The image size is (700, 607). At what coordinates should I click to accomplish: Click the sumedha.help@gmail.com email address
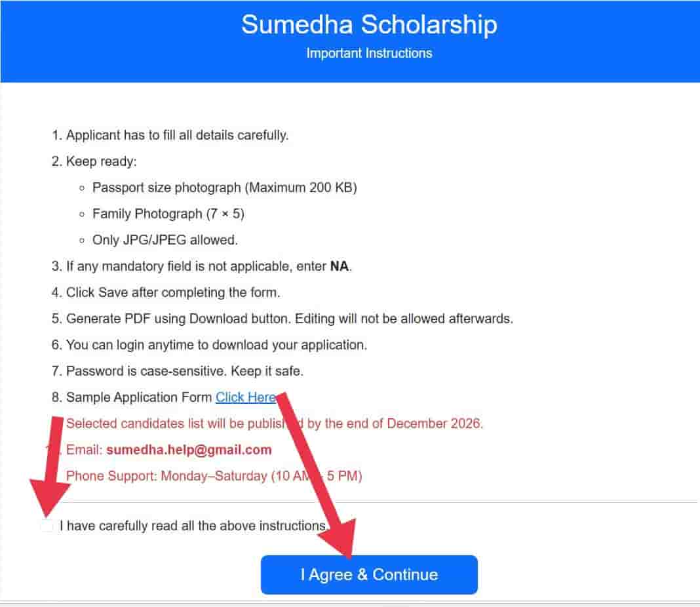pyautogui.click(x=189, y=450)
